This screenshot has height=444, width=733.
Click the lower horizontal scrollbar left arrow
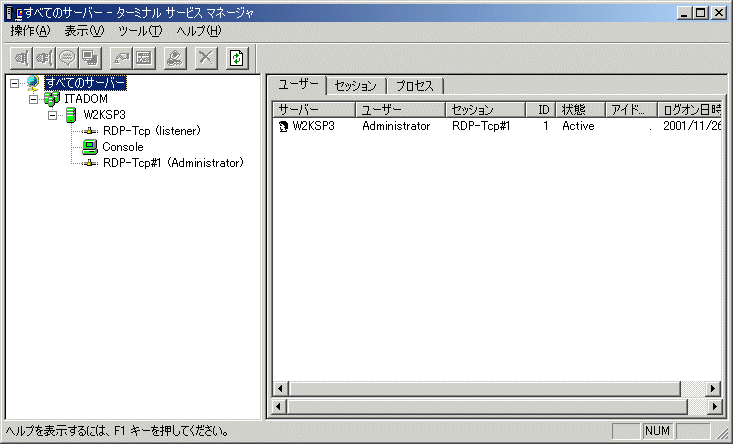pos(279,407)
